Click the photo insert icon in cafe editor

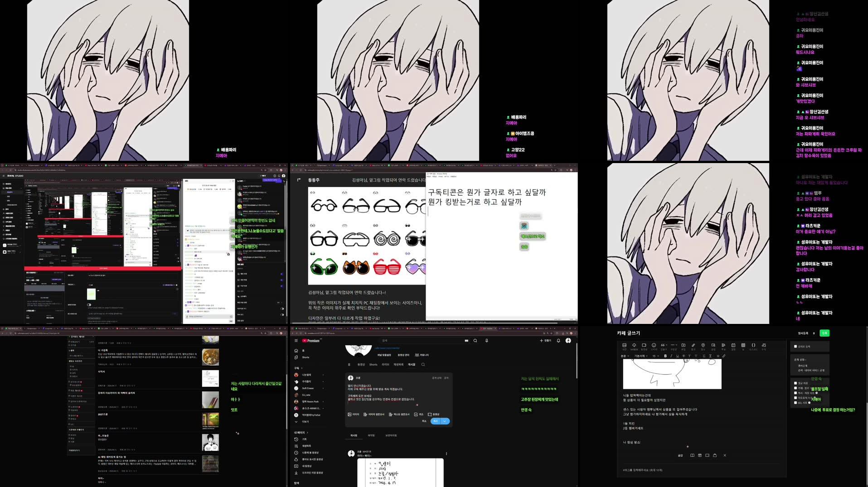pos(624,345)
